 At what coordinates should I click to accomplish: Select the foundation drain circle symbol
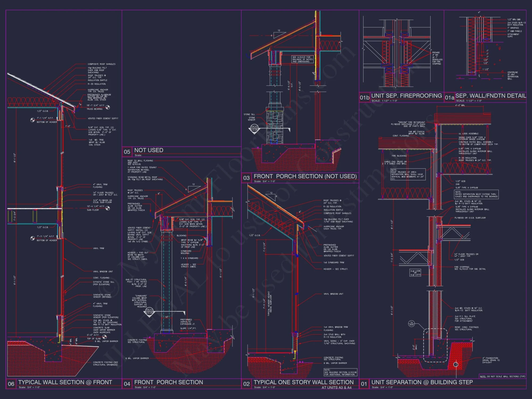point(456,365)
